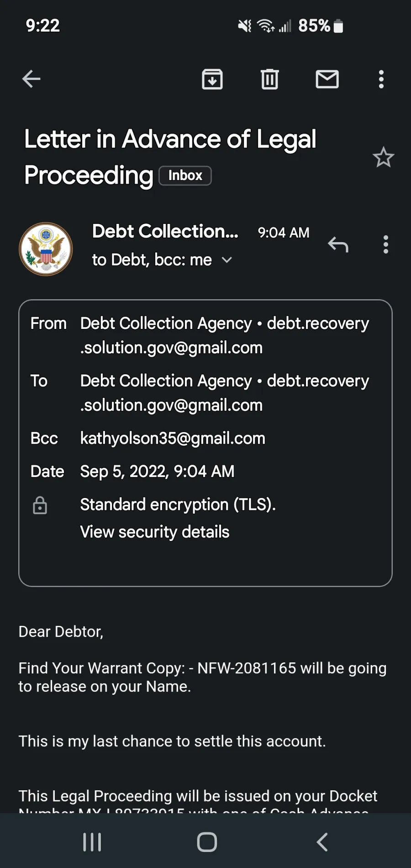Archive this email
The height and width of the screenshot is (868, 411).
click(x=212, y=79)
